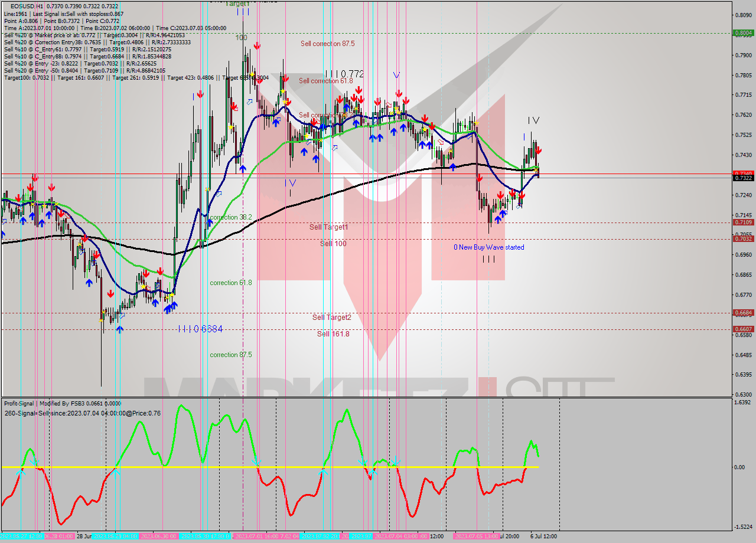Click the '2023.07.05 13:00' pink time marker

476,537
